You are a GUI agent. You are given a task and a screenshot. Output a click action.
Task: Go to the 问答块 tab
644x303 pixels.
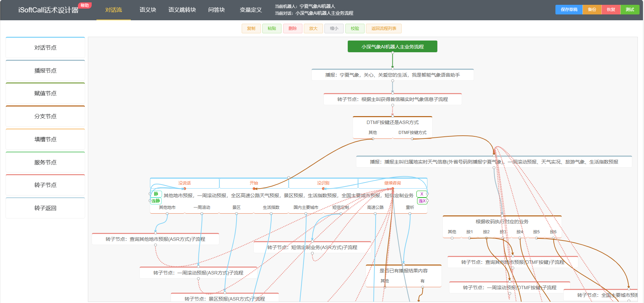click(217, 10)
